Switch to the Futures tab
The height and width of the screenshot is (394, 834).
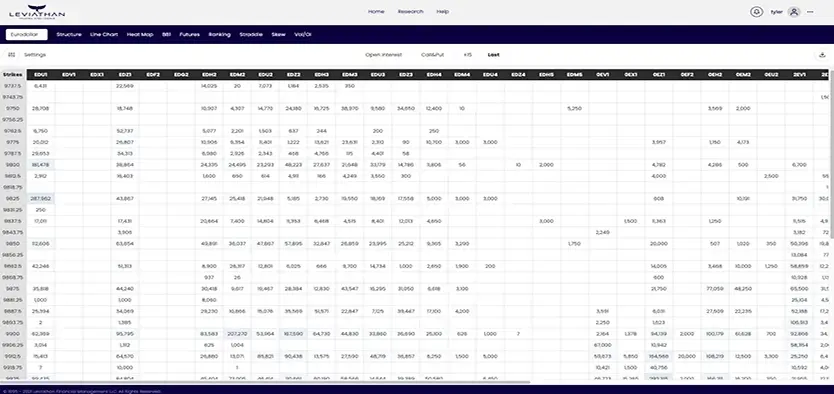(x=189, y=35)
